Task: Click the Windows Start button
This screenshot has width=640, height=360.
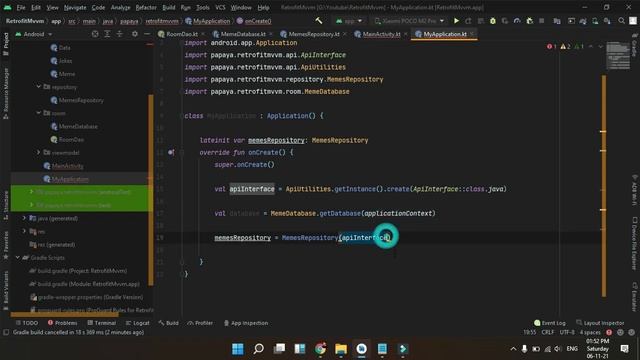Action: coord(238,349)
